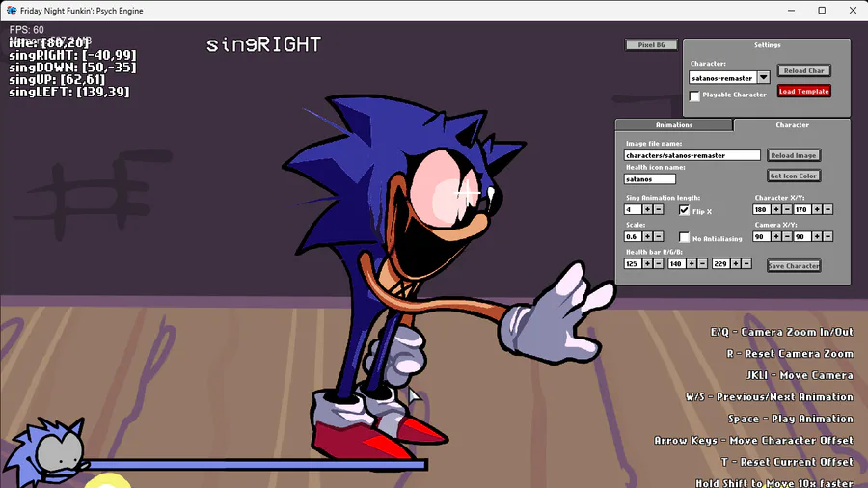The width and height of the screenshot is (868, 488).
Task: Click the Reload Char button
Action: [x=803, y=70]
